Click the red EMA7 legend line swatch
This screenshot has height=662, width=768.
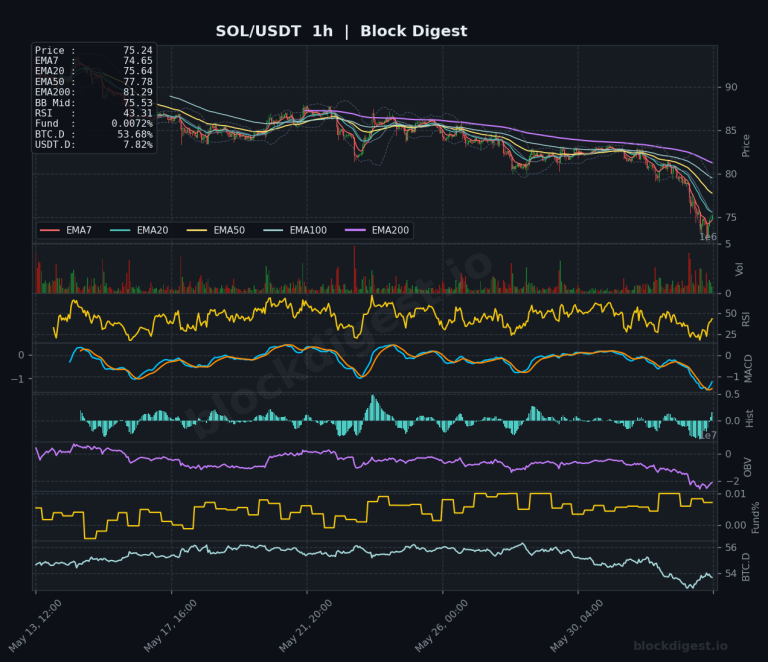coord(49,230)
